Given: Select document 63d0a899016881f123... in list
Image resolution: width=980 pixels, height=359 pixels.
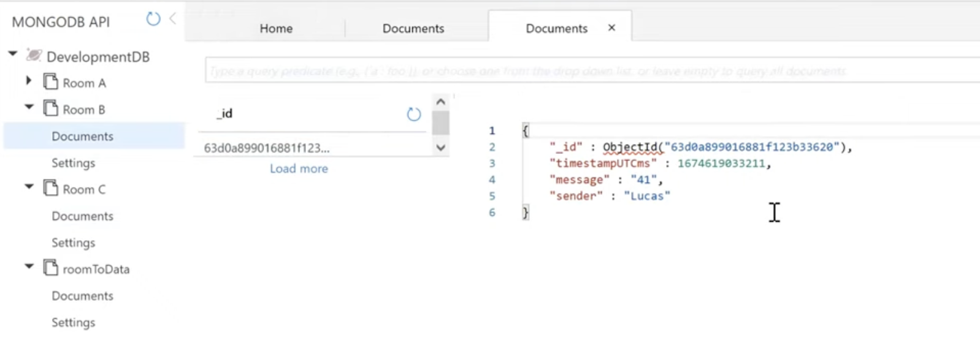Looking at the screenshot, I should 266,148.
